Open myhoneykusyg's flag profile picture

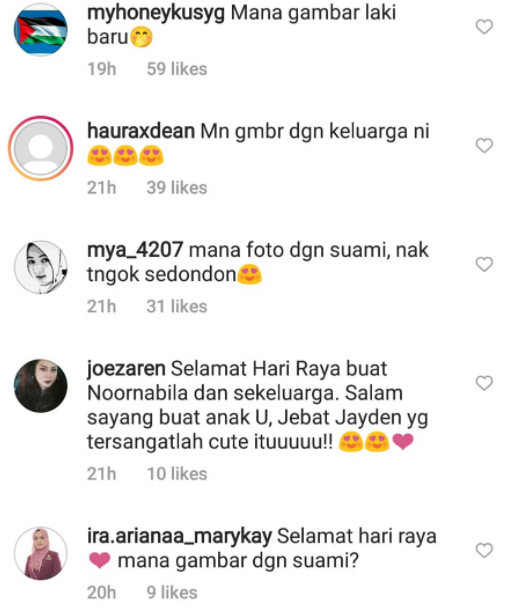pos(41,30)
